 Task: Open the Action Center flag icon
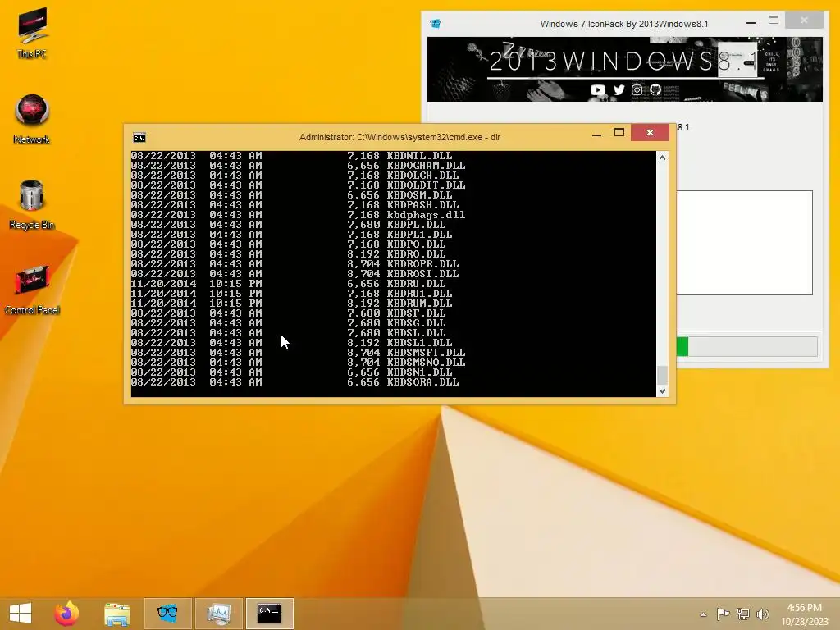pyautogui.click(x=723, y=614)
